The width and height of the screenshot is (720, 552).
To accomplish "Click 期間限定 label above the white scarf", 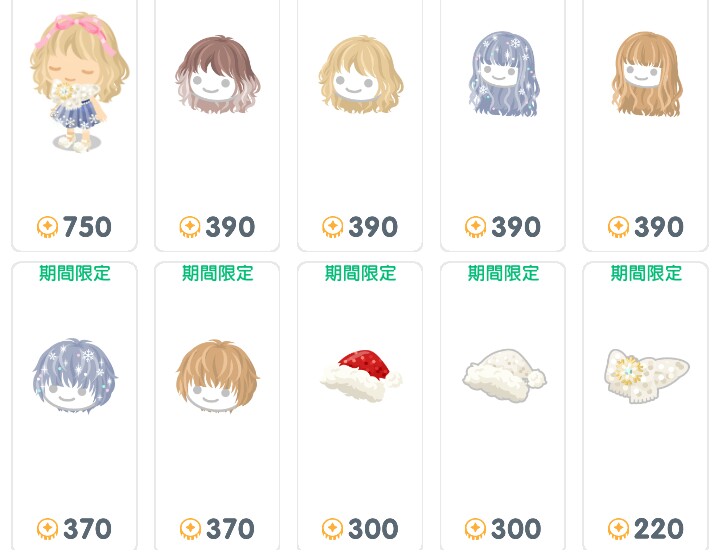I will [646, 273].
